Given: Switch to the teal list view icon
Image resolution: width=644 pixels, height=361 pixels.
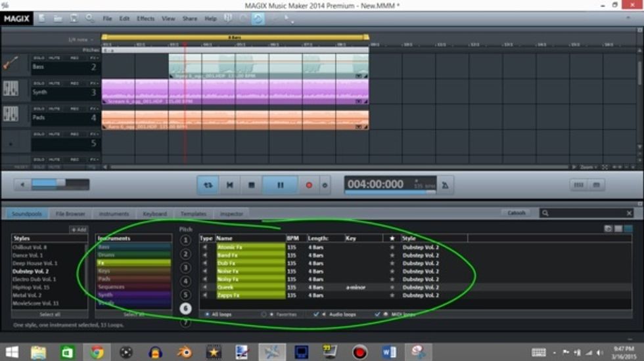Looking at the screenshot, I should point(628,228).
